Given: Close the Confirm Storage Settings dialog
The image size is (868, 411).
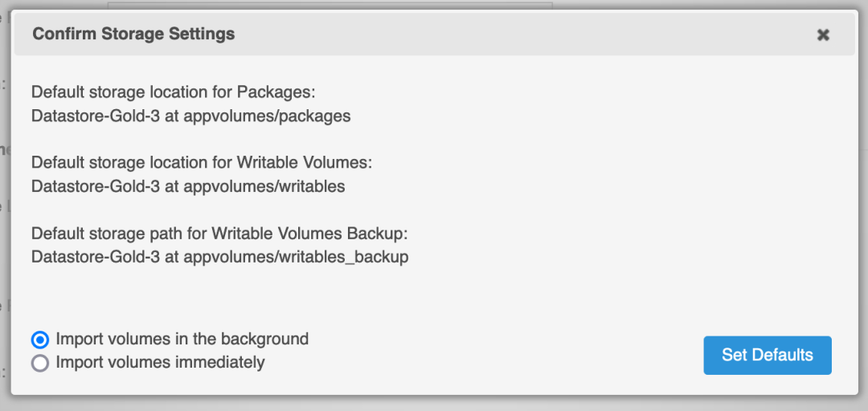Looking at the screenshot, I should pos(823,35).
